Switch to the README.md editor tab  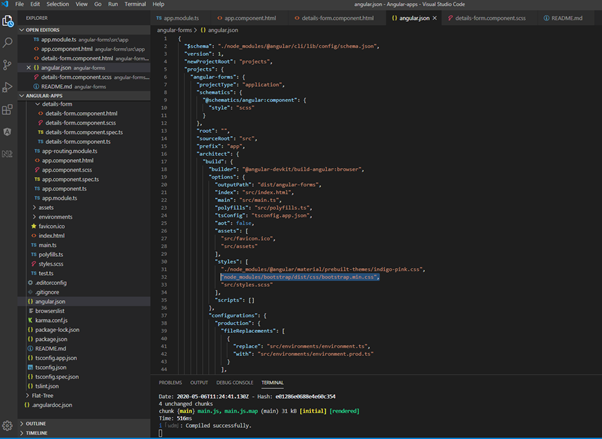point(566,18)
